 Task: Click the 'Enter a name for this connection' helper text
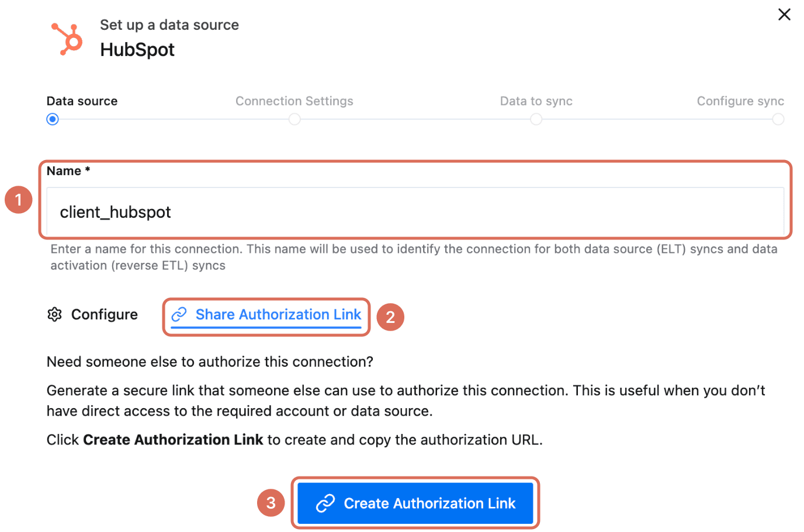(x=414, y=257)
